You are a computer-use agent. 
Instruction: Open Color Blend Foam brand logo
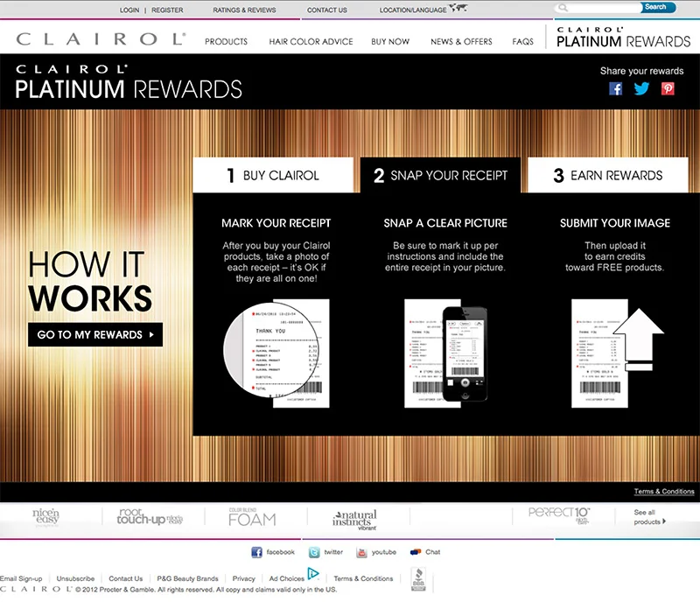252,517
